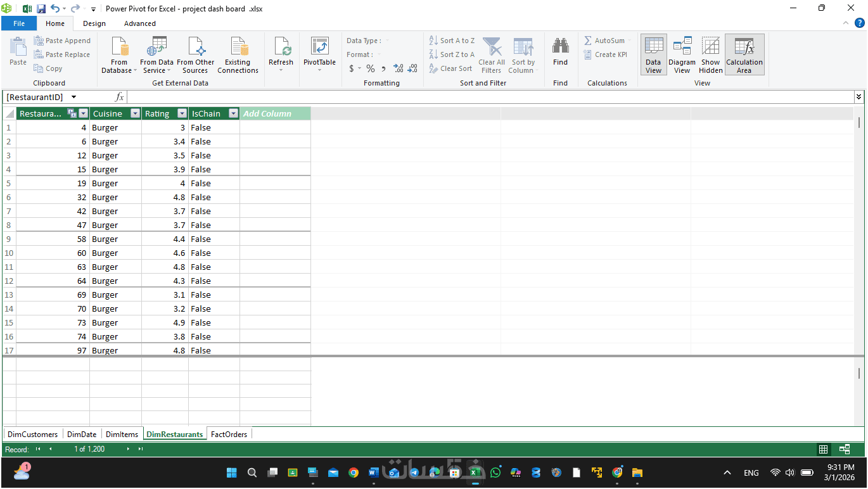Switch to the Design ribbon tab
The image size is (868, 489).
pos(94,23)
